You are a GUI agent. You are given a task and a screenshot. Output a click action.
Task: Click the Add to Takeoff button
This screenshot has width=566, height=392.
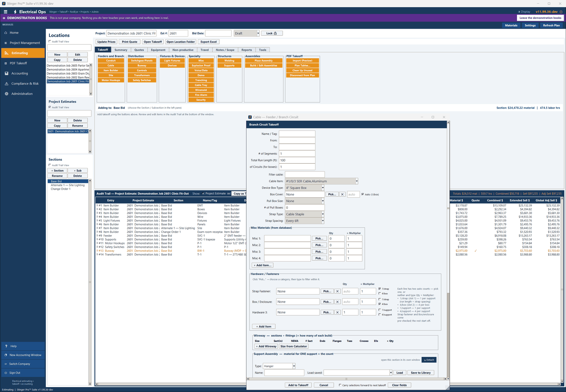coord(298,385)
